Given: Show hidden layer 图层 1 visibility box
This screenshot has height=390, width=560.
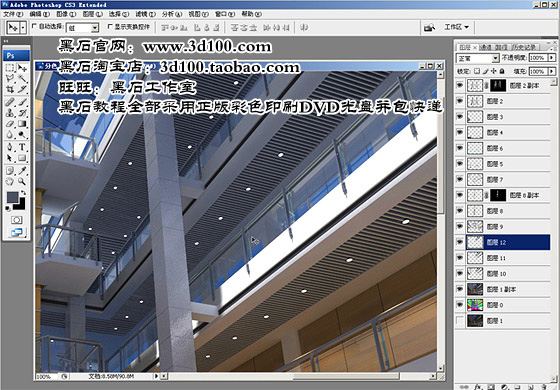Looking at the screenshot, I should [460, 321].
